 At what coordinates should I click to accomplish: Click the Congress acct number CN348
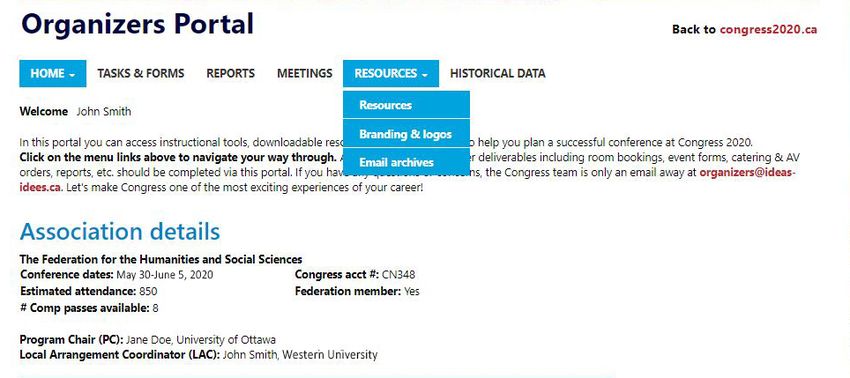[398, 274]
